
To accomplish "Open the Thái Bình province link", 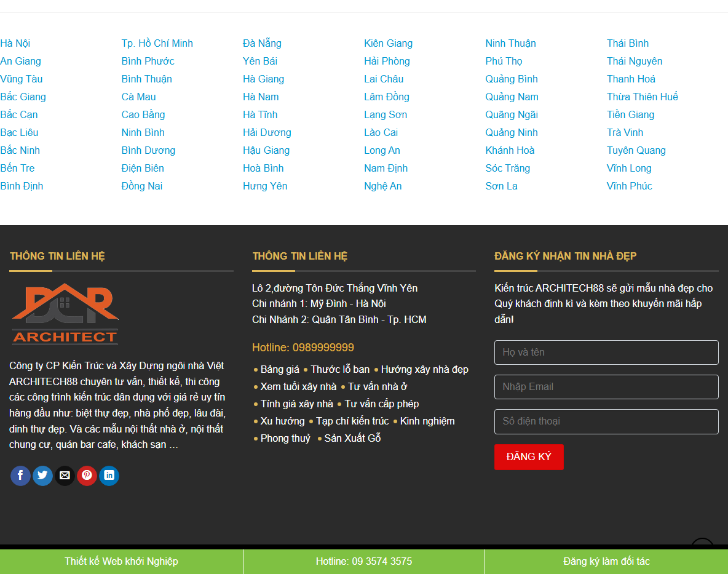I will (x=627, y=43).
